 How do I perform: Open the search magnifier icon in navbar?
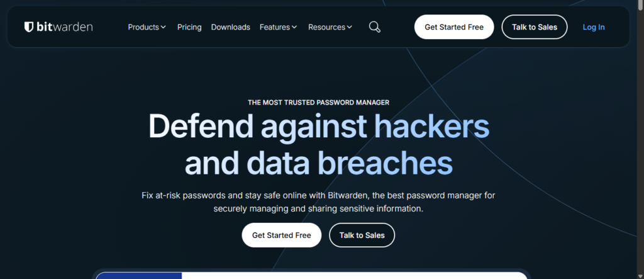[375, 27]
